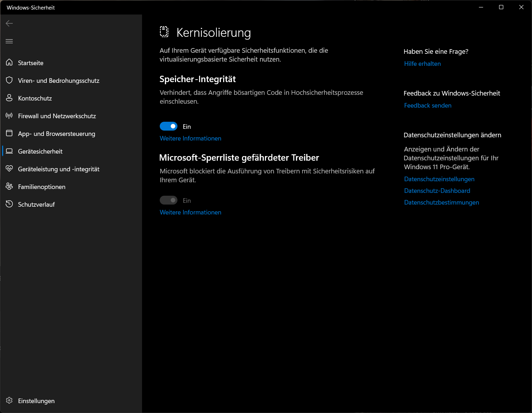Open Weitere Informationen under Microsoft-Sperrliste

pos(191,212)
